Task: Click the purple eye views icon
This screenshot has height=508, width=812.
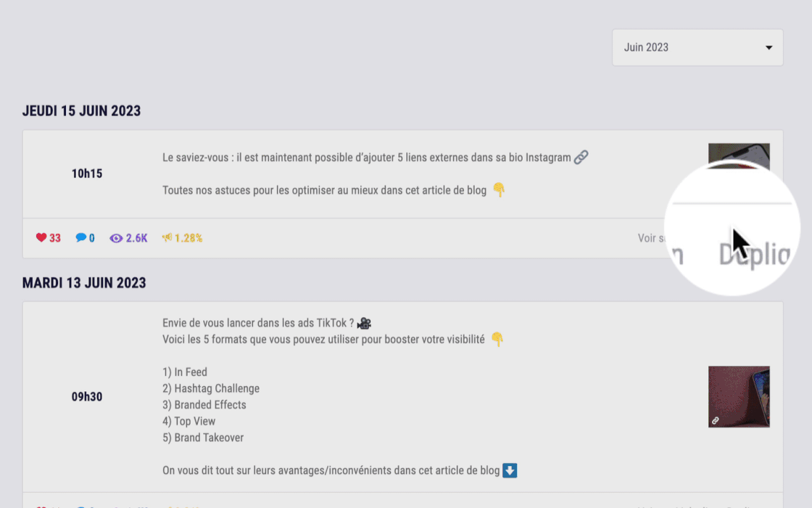Action: (116, 237)
